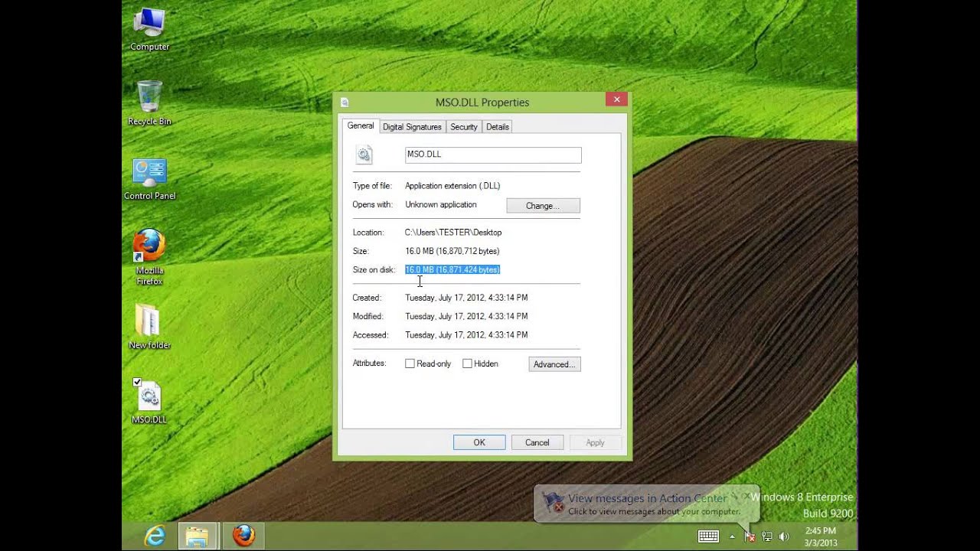Viewport: 980px width, 551px height.
Task: Select the Control Panel desktop icon
Action: (149, 179)
